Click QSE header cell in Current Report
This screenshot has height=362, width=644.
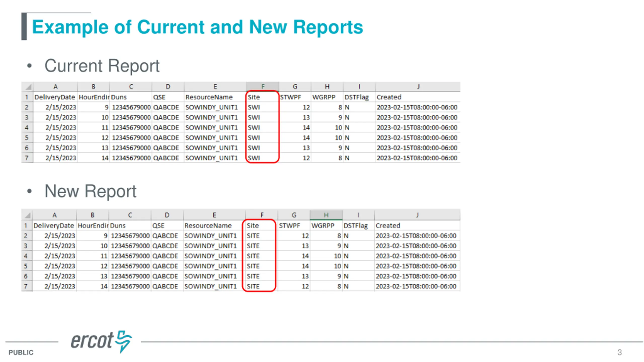coord(168,97)
